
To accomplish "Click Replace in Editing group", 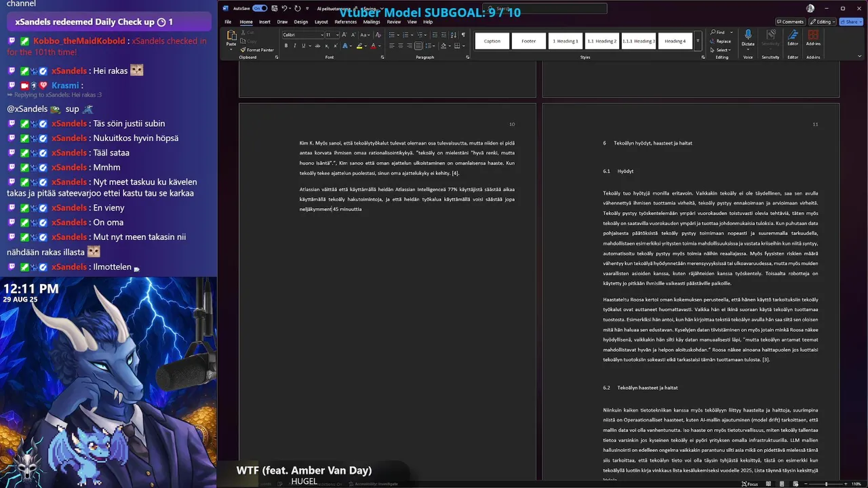I will (722, 41).
